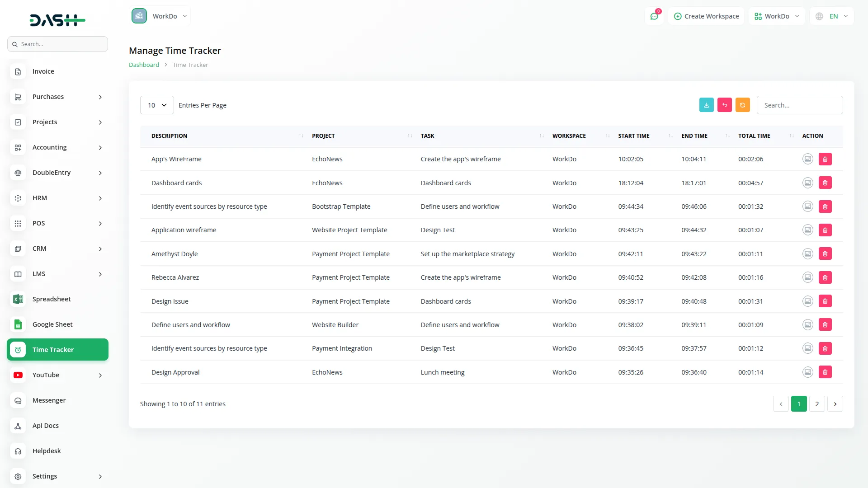868x488 pixels.
Task: Select Time Tracker in the sidebar
Action: [53, 349]
